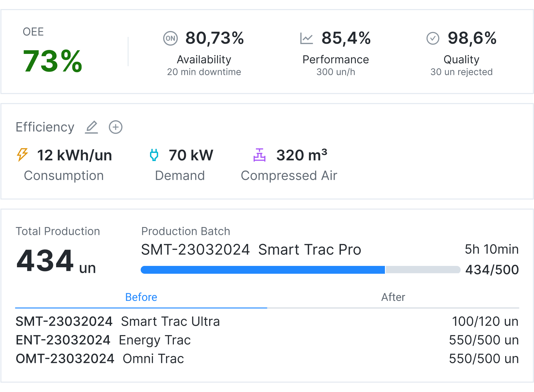Open the Efficiency edit pencil icon

(x=92, y=127)
